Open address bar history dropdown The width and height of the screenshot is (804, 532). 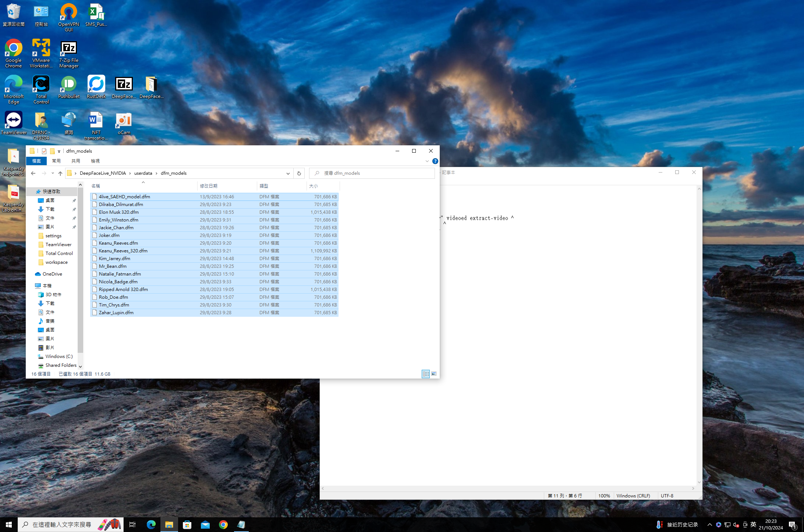pos(288,173)
